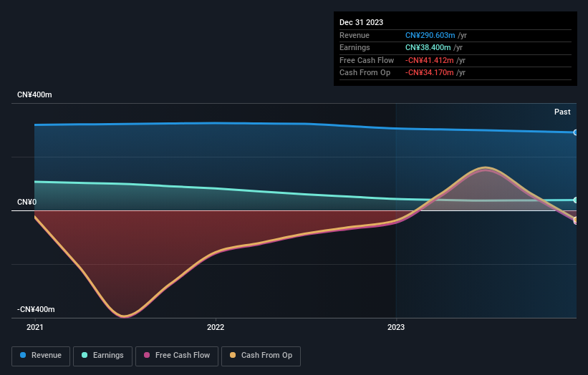Click the cash flow trough in mid-2021
Viewport: 588px width, 375px height.
pyautogui.click(x=125, y=316)
